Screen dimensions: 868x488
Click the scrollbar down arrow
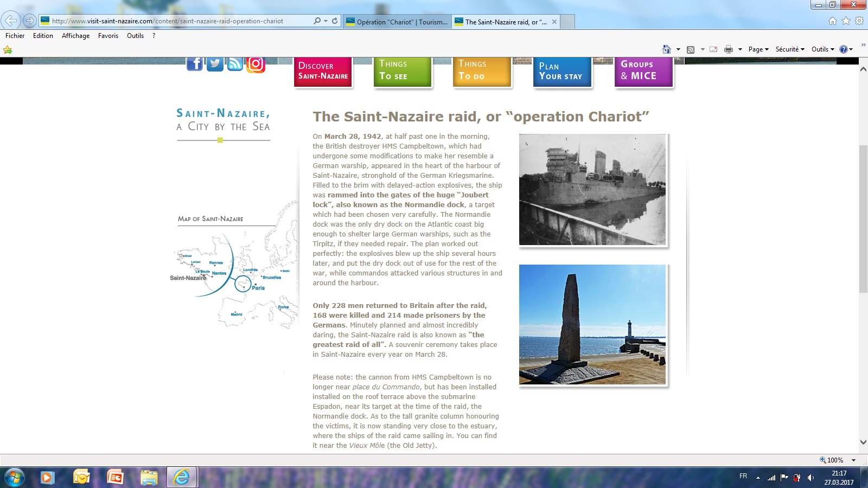point(863,442)
